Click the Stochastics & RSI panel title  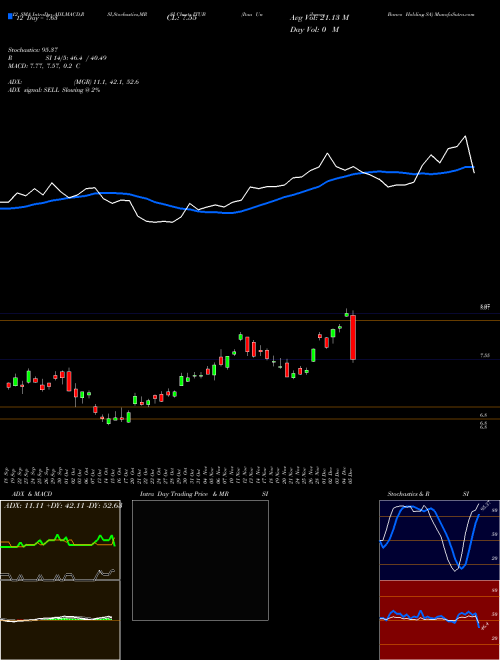(428, 494)
